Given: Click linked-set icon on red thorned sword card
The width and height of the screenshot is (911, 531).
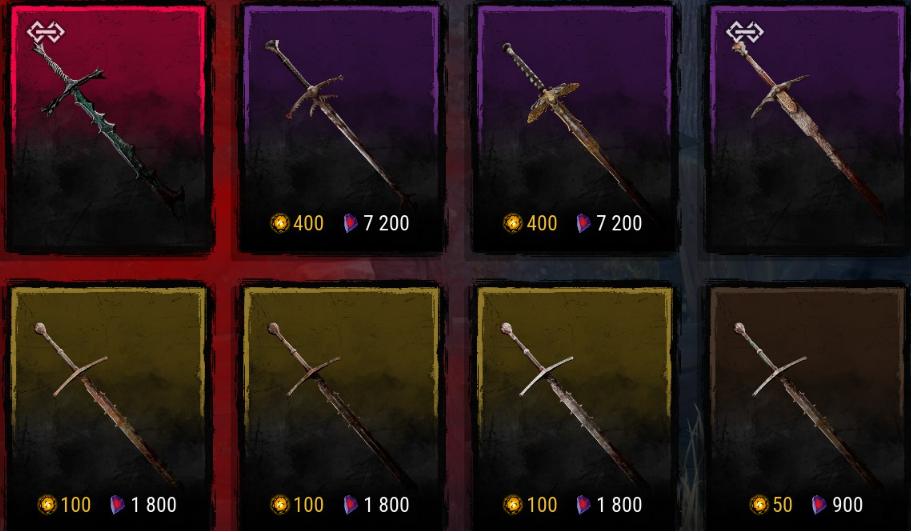Looking at the screenshot, I should 45,31.
